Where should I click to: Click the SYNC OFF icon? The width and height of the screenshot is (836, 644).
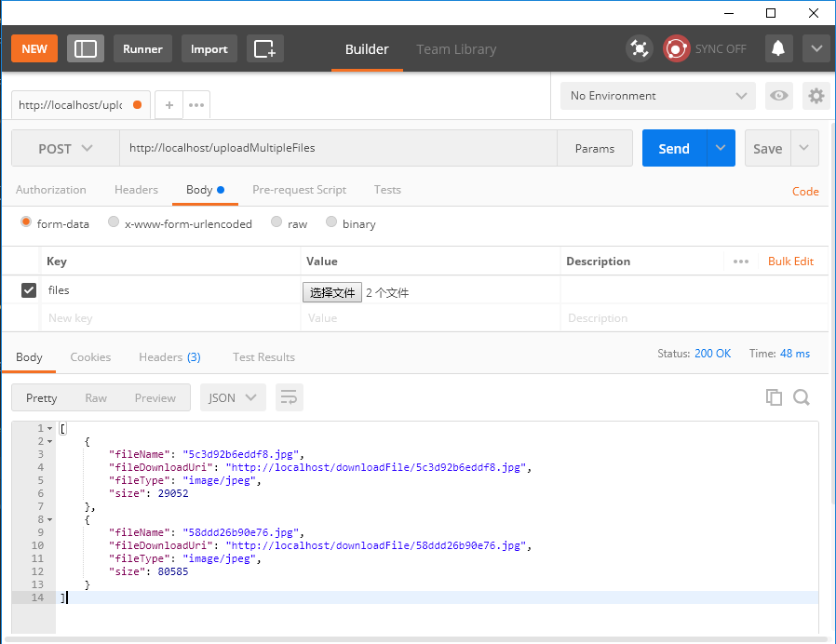(x=677, y=48)
